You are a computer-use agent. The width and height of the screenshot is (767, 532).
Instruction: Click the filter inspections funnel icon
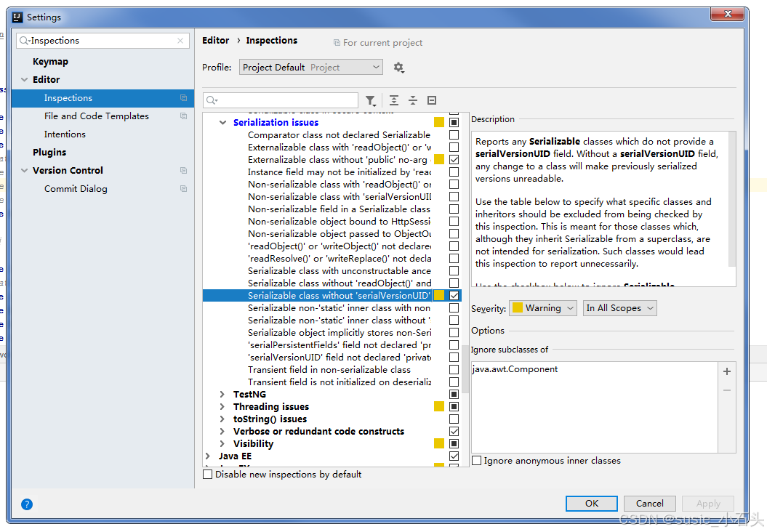(372, 100)
